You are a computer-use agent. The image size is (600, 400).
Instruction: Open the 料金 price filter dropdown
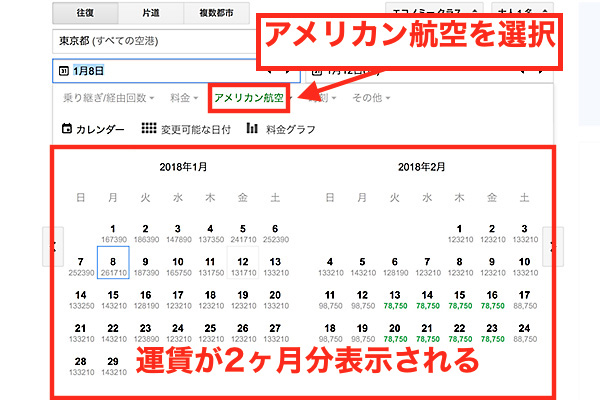184,98
